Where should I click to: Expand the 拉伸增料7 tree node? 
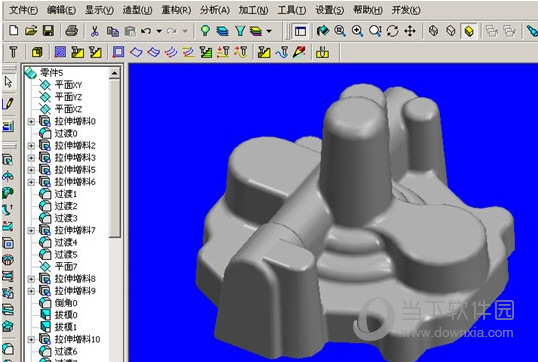[x=31, y=230]
